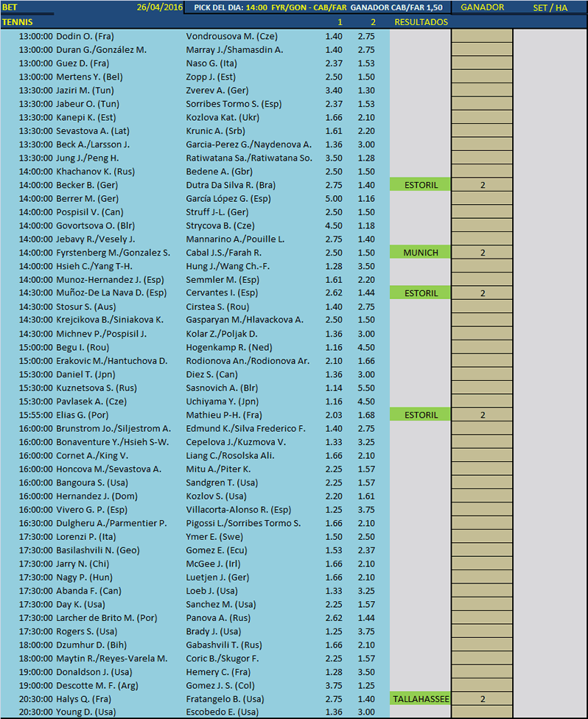Click Villacorta-Alonso R. (Esp) cell
This screenshot has height=719, width=588.
coord(239,510)
